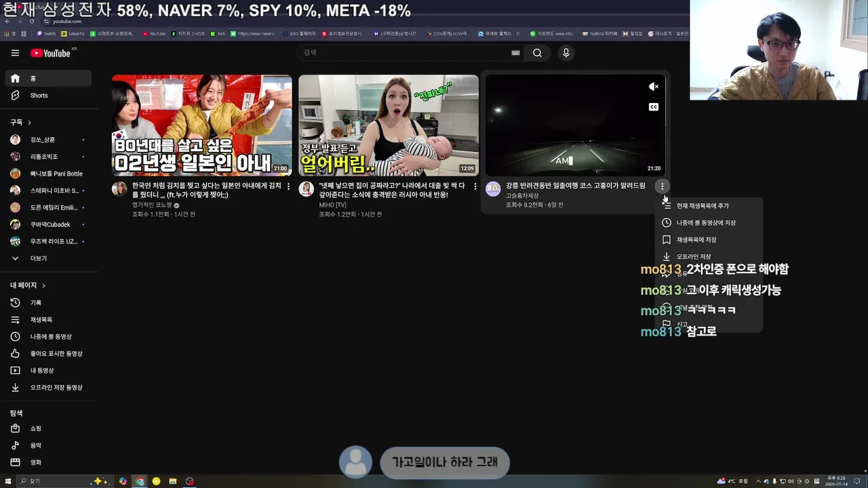The height and width of the screenshot is (488, 868).
Task: Open the 도른 에밀리 subscription channel
Action: pos(47,207)
